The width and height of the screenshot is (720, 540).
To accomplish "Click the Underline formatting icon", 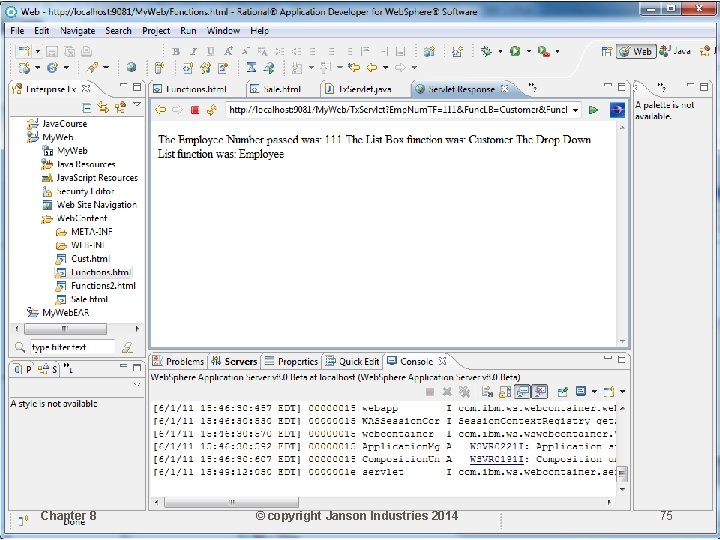I will [210, 51].
